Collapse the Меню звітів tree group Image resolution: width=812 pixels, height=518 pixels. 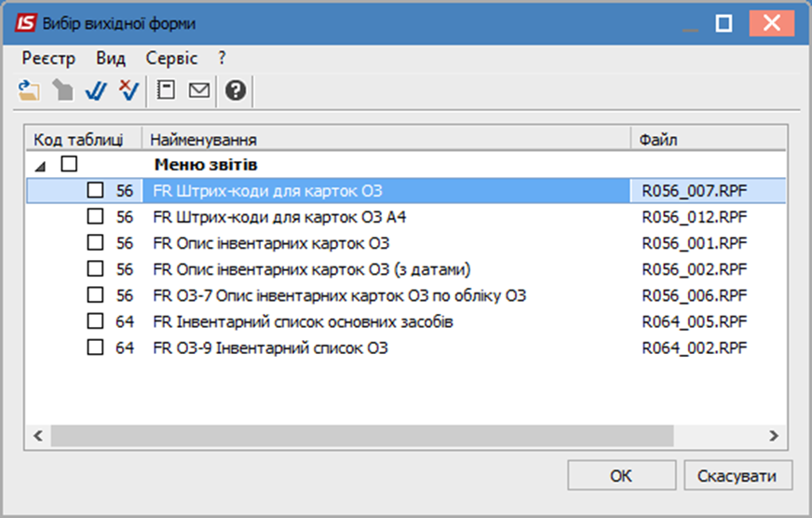click(40, 166)
